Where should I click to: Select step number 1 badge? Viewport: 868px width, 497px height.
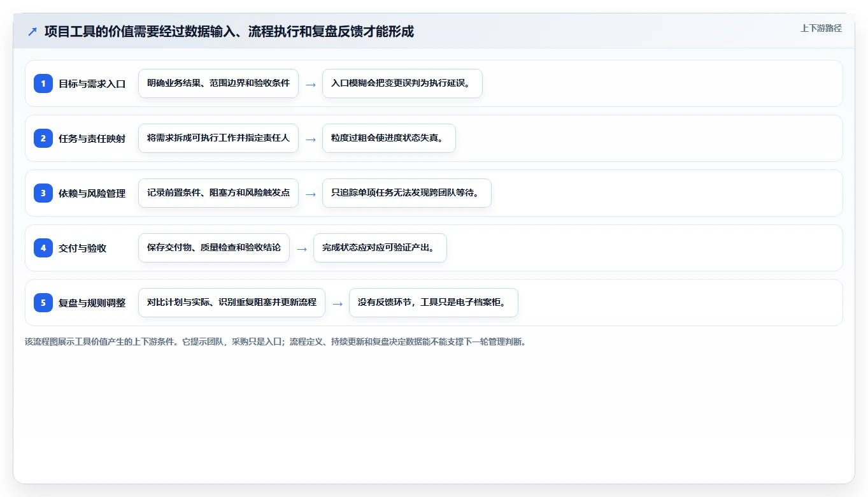click(x=43, y=83)
